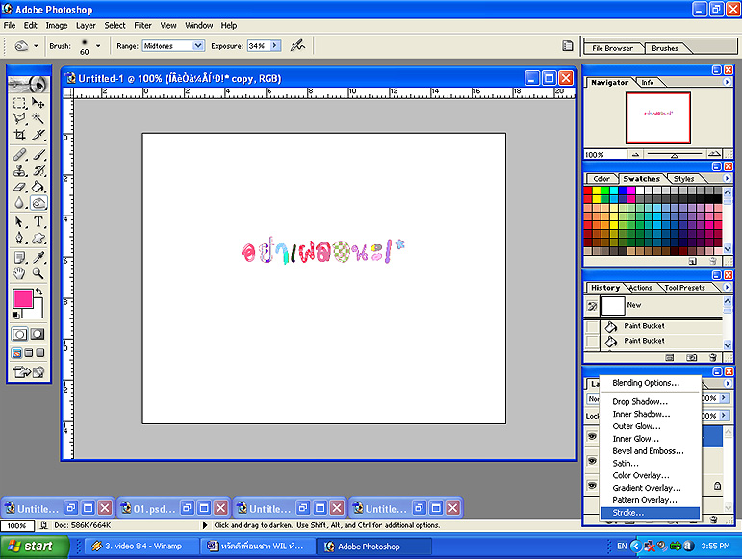Switch to the Actions tab

(640, 288)
